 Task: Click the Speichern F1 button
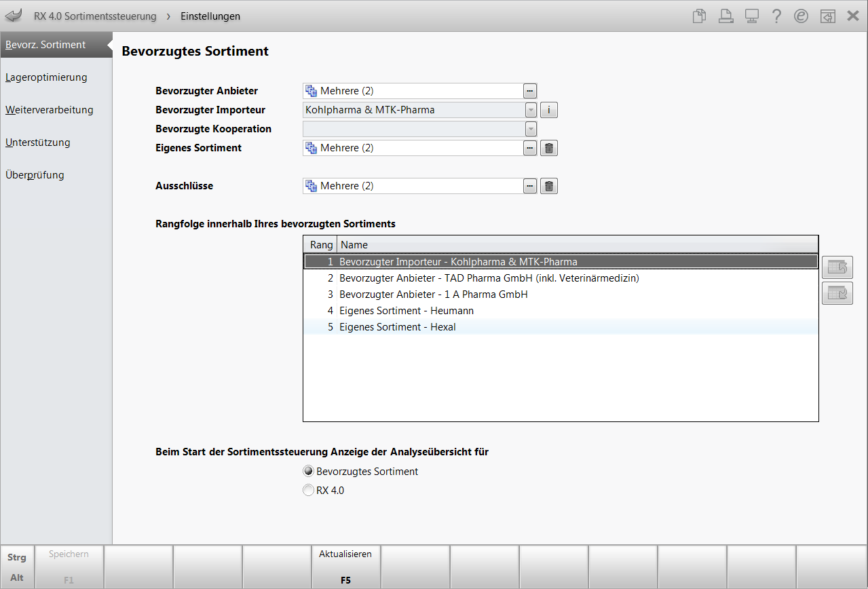coord(69,567)
